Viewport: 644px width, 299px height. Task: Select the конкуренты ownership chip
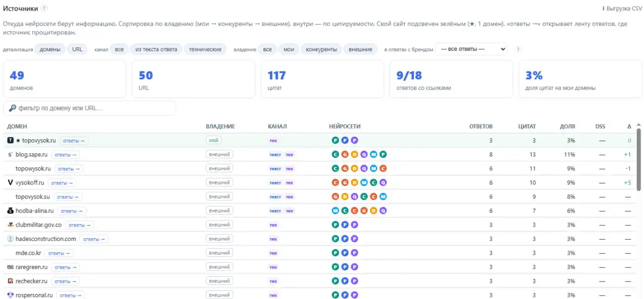point(322,49)
